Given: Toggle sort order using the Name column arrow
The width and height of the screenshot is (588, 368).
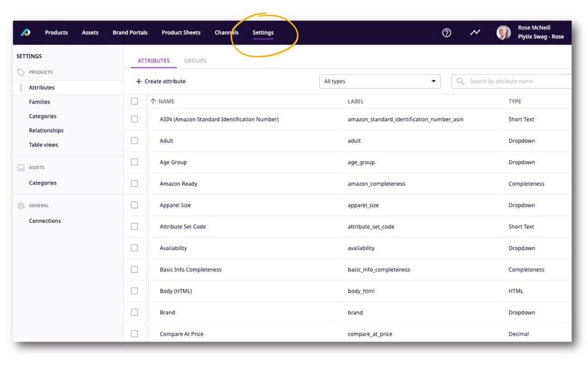Looking at the screenshot, I should 154,101.
